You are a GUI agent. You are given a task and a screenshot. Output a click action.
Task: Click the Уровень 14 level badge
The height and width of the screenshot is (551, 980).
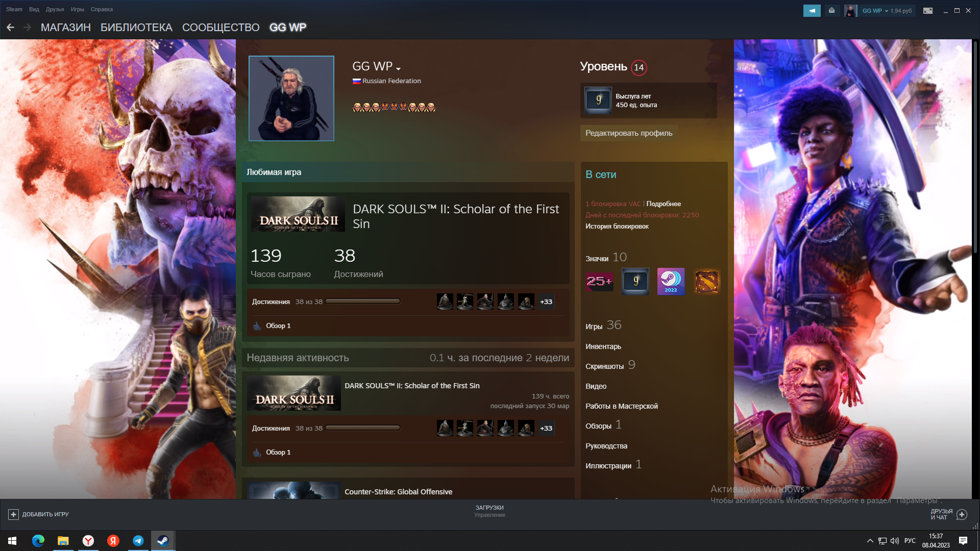click(x=639, y=67)
